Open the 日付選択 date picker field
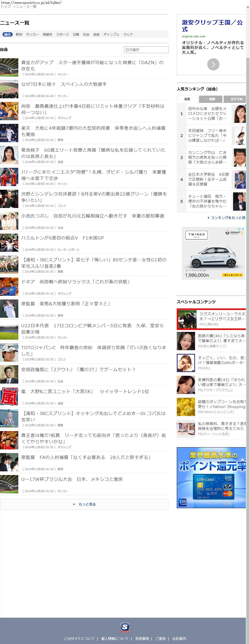The width and height of the screenshot is (250, 644). pyautogui.click(x=146, y=50)
